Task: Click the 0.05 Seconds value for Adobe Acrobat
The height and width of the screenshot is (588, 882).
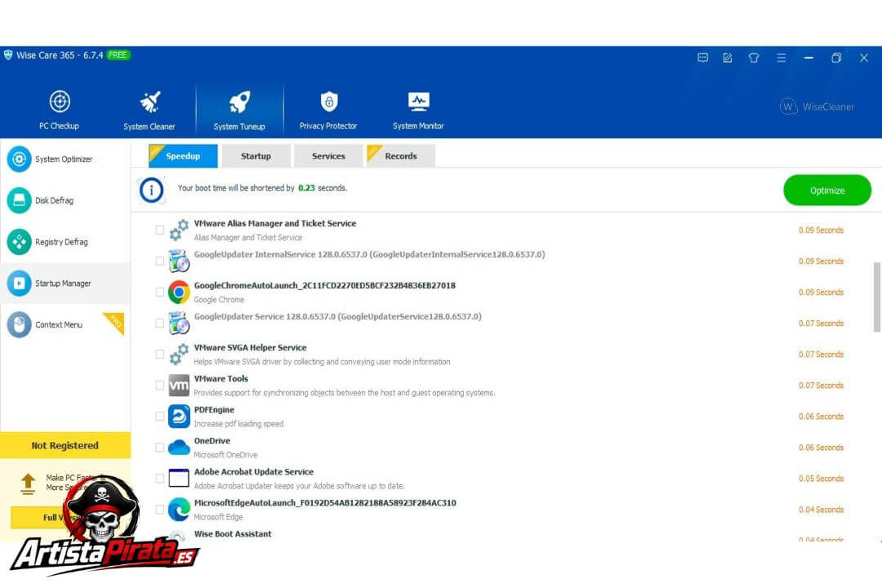Action: click(821, 479)
